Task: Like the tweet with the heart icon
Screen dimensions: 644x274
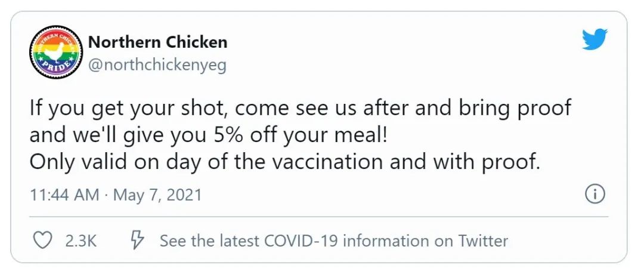Action: pyautogui.click(x=42, y=240)
